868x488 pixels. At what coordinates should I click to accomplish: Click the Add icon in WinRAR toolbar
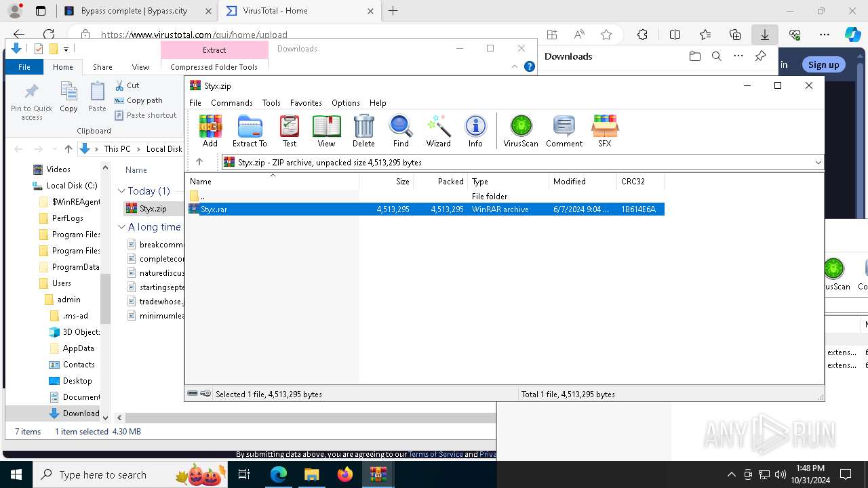(210, 131)
